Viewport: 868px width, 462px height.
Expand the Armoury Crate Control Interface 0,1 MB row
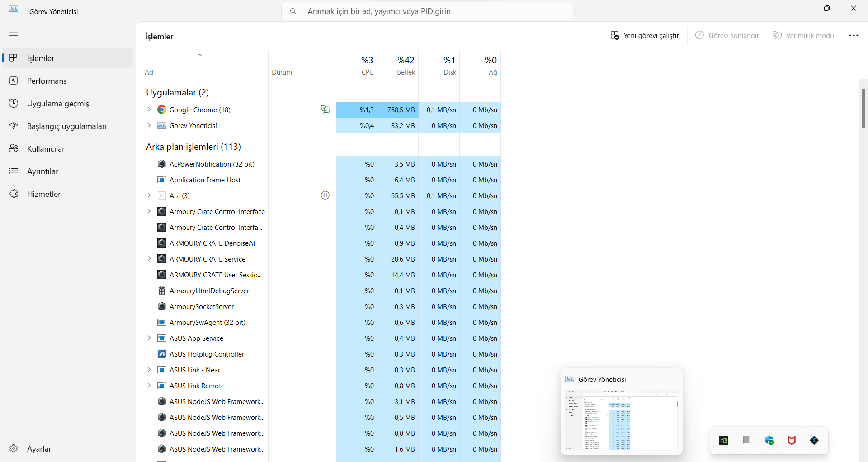click(x=149, y=211)
